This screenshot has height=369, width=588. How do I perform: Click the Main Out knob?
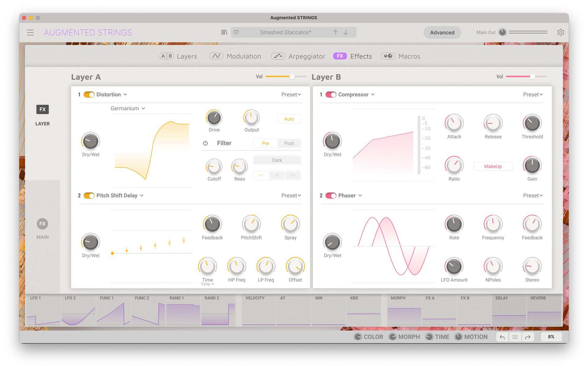502,32
